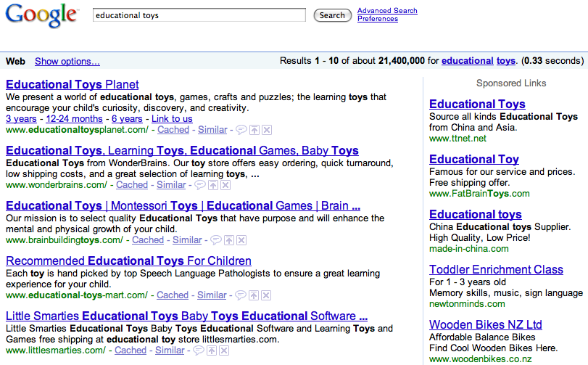Open sponsored Educational Toy FatBrainToys ad
588x365 pixels.
point(474,159)
